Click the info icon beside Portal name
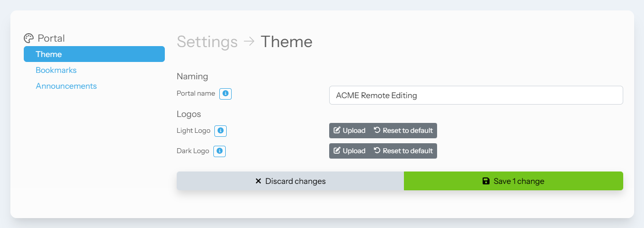 tap(225, 94)
